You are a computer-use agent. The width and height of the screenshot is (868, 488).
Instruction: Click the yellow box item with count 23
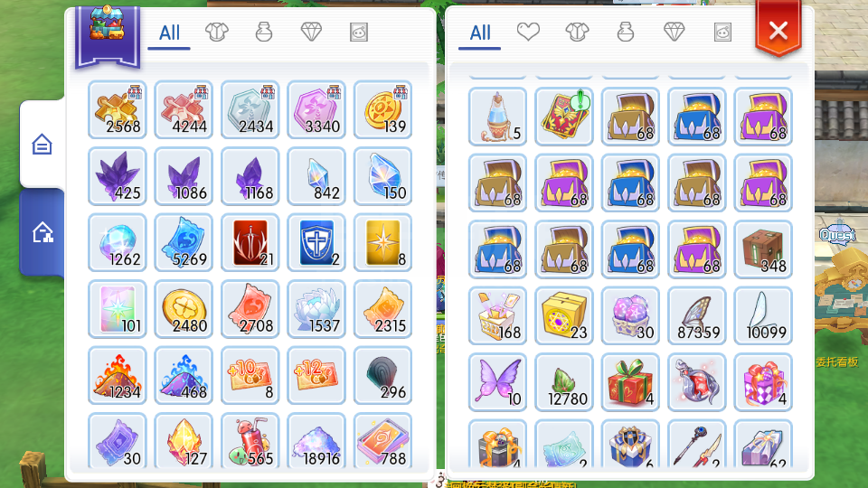click(564, 316)
